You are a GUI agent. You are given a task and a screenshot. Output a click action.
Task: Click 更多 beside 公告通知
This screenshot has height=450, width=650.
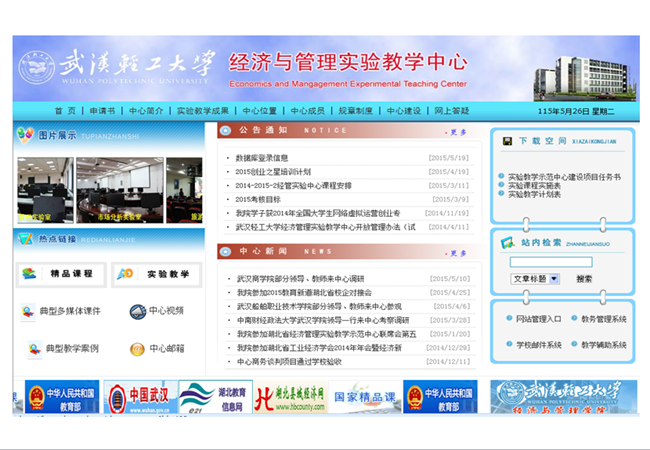pos(457,131)
